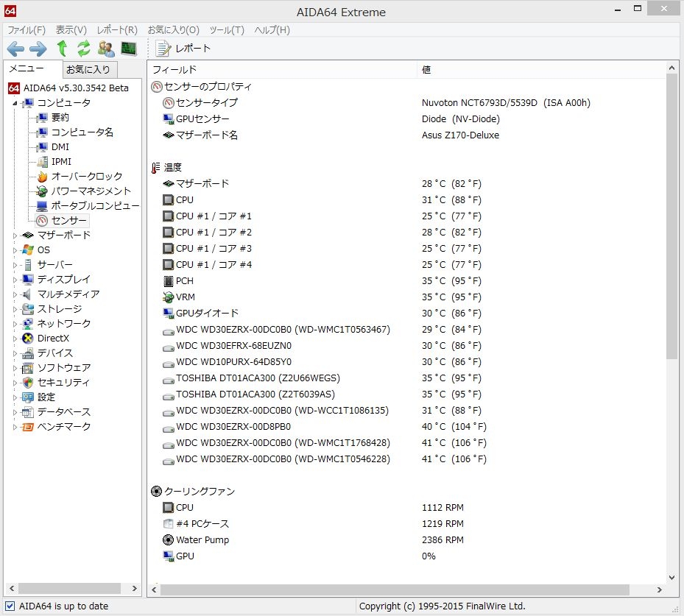
Task: Click the レポート toolbar button
Action: (184, 49)
